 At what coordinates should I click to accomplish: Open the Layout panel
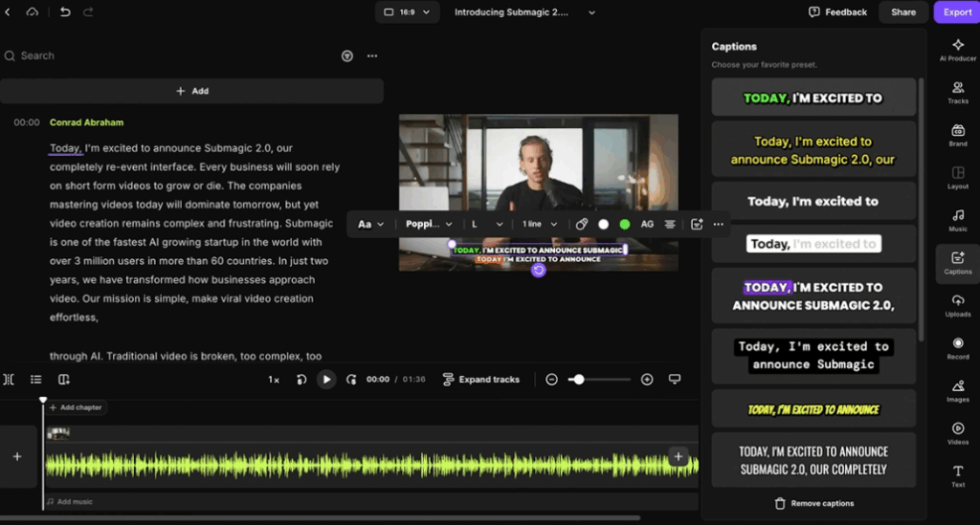(x=957, y=177)
